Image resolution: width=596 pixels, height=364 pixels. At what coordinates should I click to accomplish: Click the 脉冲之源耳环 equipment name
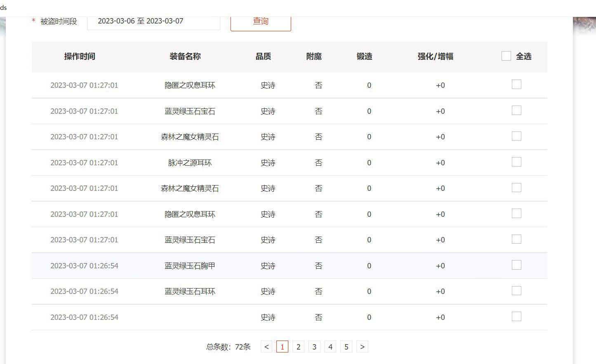coord(190,163)
